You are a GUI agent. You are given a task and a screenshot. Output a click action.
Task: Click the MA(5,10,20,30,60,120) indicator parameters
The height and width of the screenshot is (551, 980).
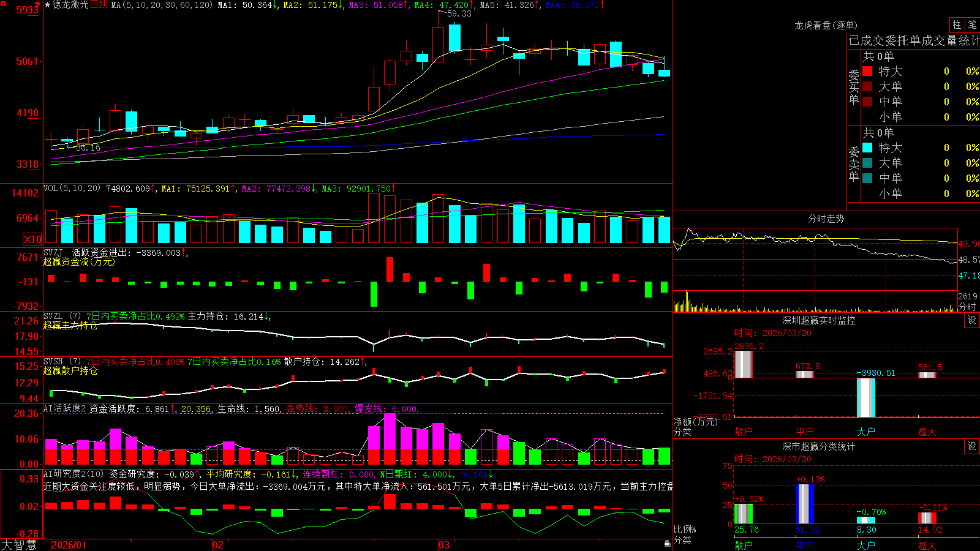pyautogui.click(x=162, y=5)
